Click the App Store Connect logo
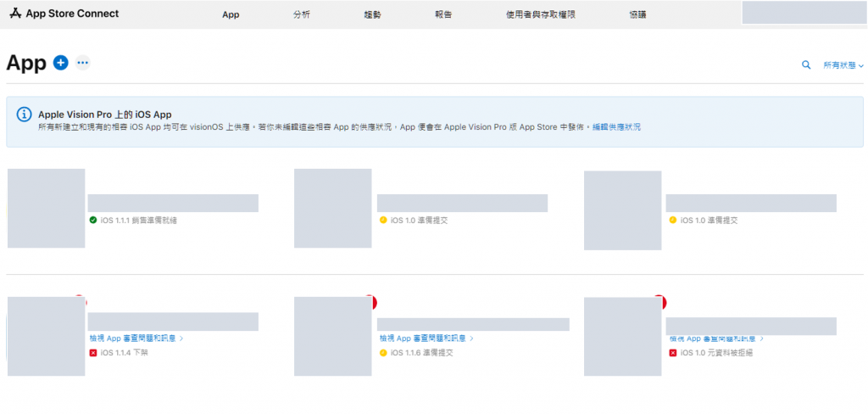Viewport: 868px width, 414px height. point(64,14)
